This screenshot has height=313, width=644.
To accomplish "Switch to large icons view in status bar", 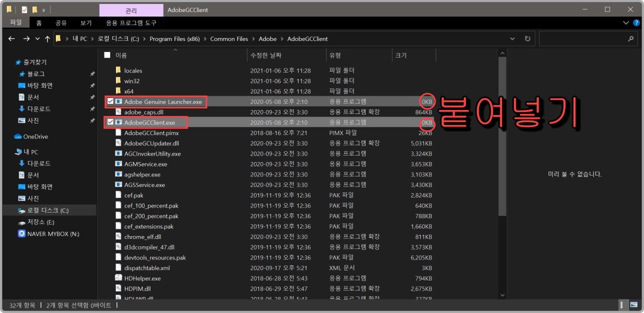I will [633, 304].
